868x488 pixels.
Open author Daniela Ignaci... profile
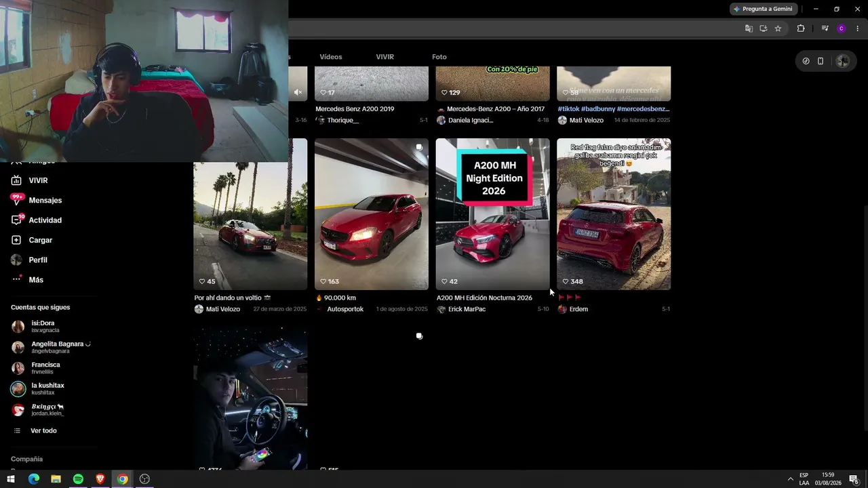coord(471,120)
